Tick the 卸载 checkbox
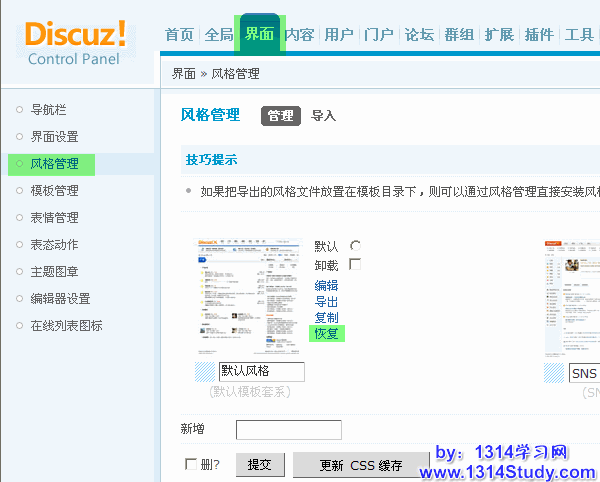The height and width of the screenshot is (482, 600). (355, 265)
